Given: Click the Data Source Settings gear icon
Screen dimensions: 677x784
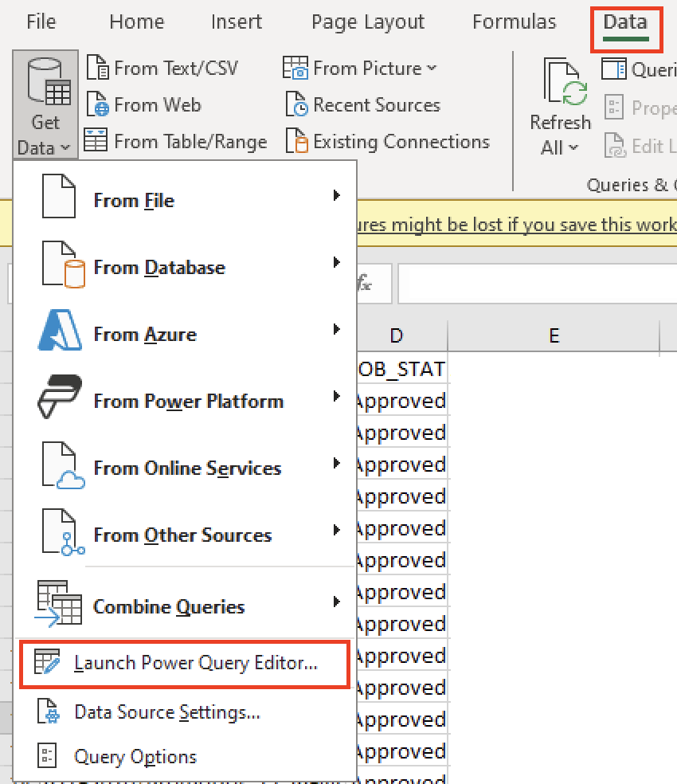Looking at the screenshot, I should 49,711.
